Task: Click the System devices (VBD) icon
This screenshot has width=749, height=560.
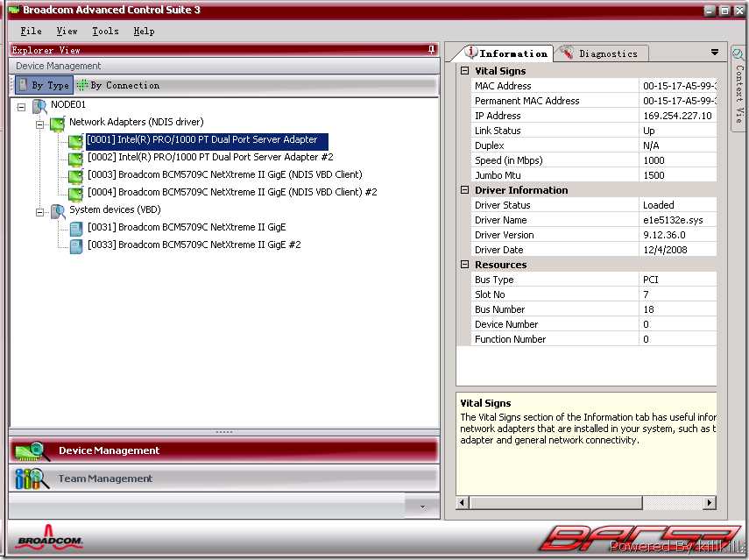Action: point(58,211)
